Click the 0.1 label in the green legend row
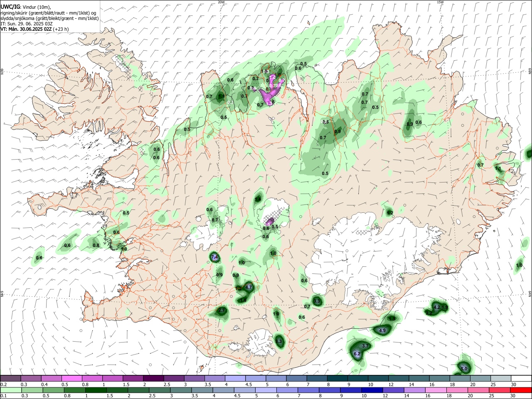 pyautogui.click(x=3, y=396)
